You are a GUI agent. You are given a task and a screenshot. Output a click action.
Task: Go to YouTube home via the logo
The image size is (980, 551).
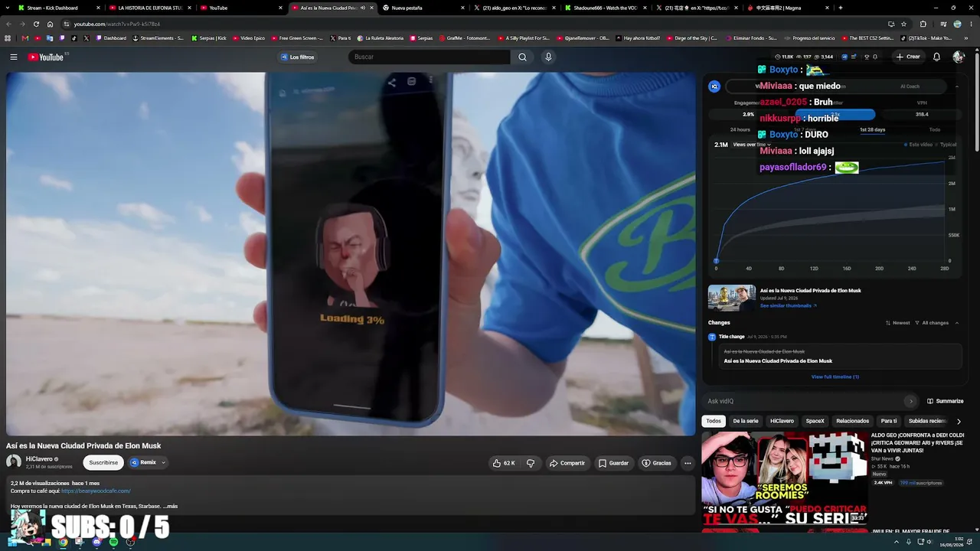[47, 57]
